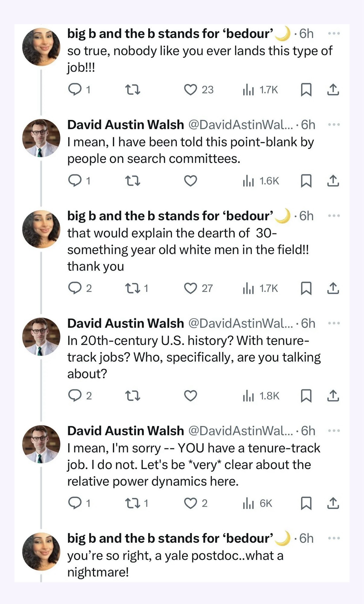
Task: Share the "In 20th-century U.S. history?" tweet
Action: pos(333,396)
